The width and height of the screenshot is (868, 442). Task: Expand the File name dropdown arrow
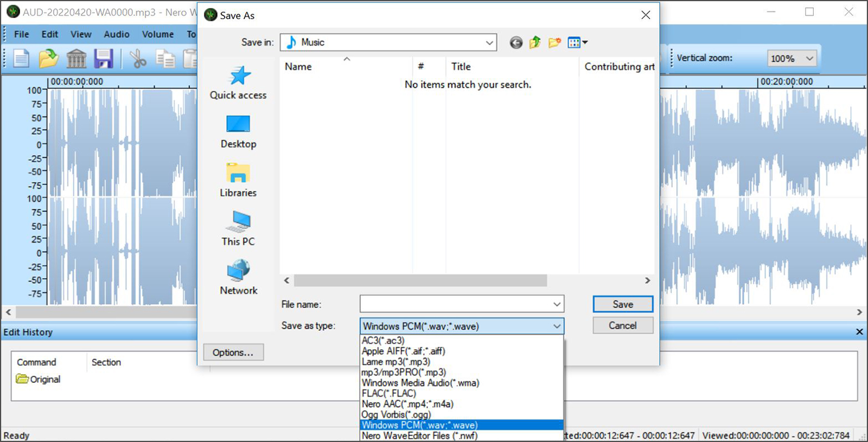tap(557, 304)
